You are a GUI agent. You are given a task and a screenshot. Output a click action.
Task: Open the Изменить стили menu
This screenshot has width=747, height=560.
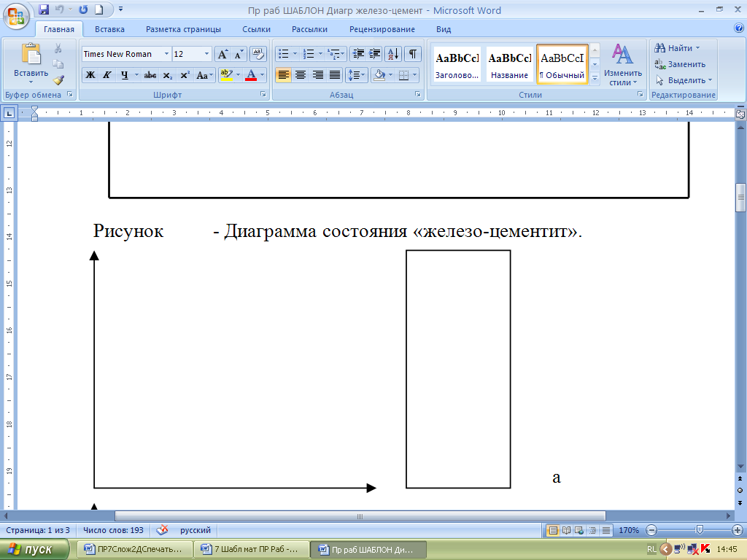tap(623, 65)
